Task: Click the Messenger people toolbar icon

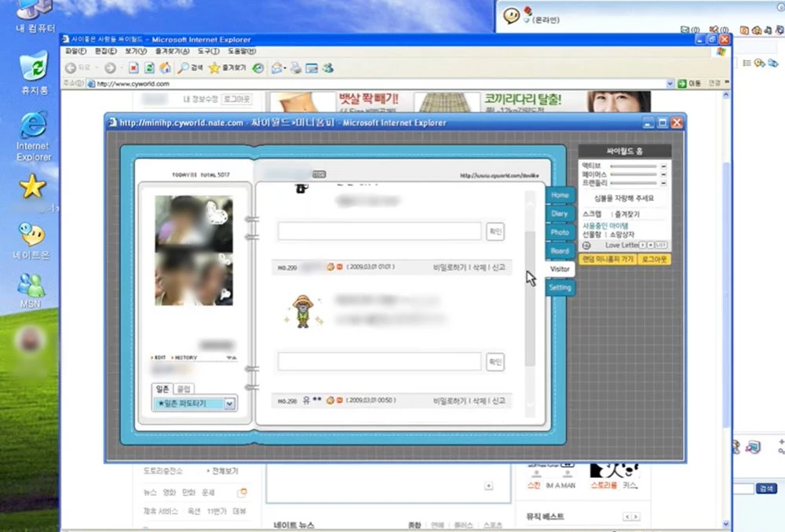Action: [328, 68]
